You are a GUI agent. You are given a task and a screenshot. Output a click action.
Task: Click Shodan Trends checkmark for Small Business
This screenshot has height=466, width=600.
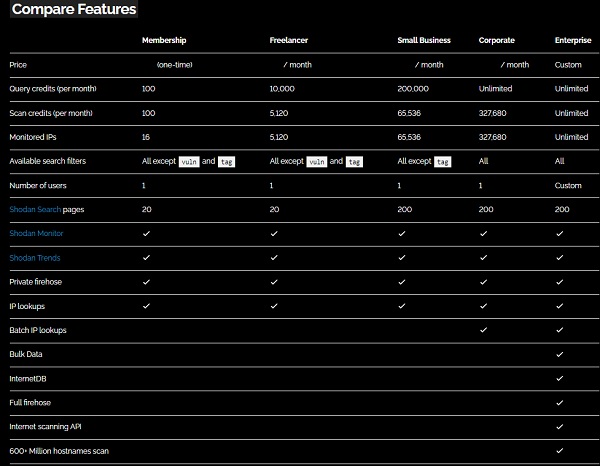(x=402, y=257)
